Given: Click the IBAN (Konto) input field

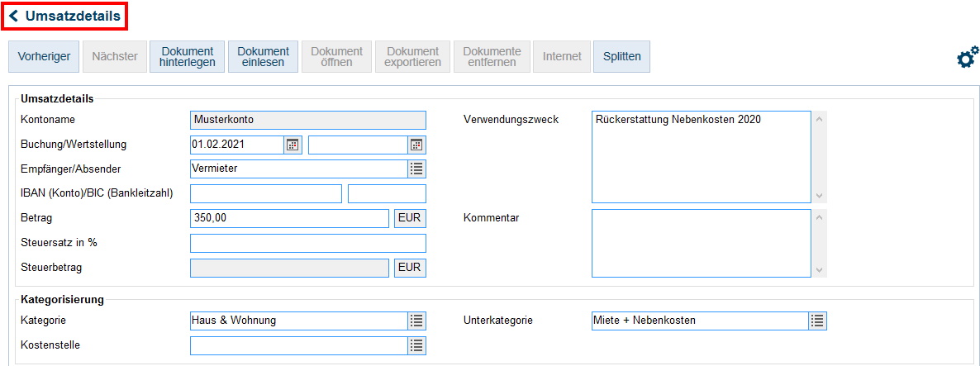Looking at the screenshot, I should click(x=265, y=193).
